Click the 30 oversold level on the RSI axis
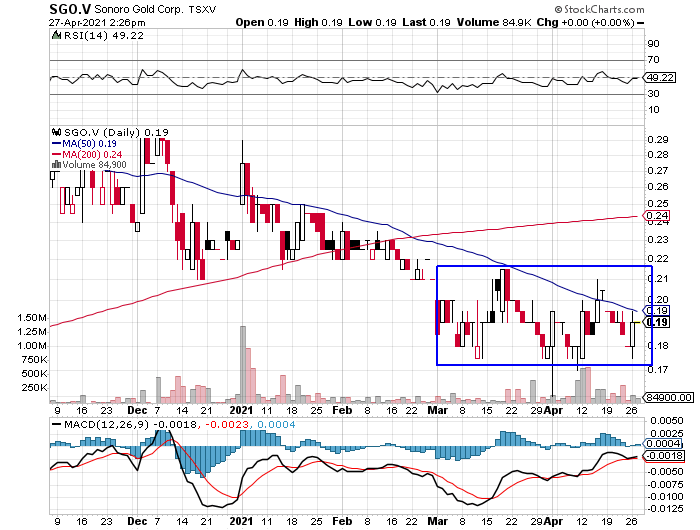The height and width of the screenshot is (530, 700). point(654,94)
